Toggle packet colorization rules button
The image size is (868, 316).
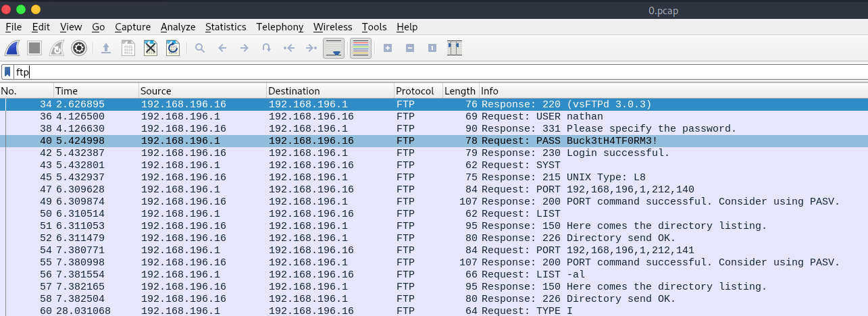[x=361, y=48]
